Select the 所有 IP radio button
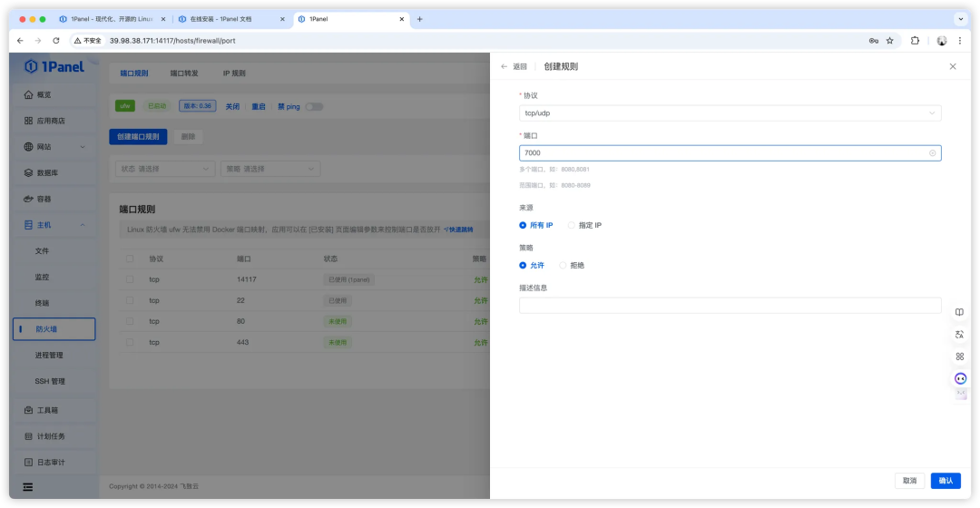 [x=523, y=226]
